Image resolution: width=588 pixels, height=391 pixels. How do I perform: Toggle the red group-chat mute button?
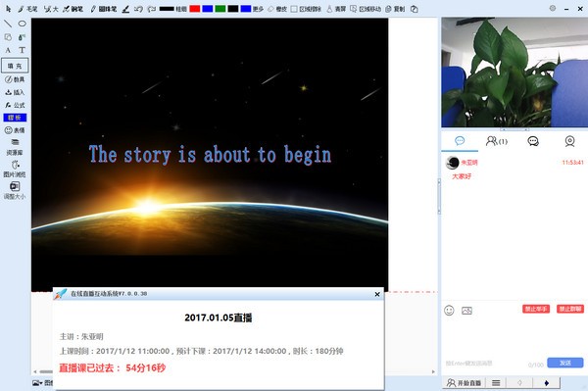(570, 309)
